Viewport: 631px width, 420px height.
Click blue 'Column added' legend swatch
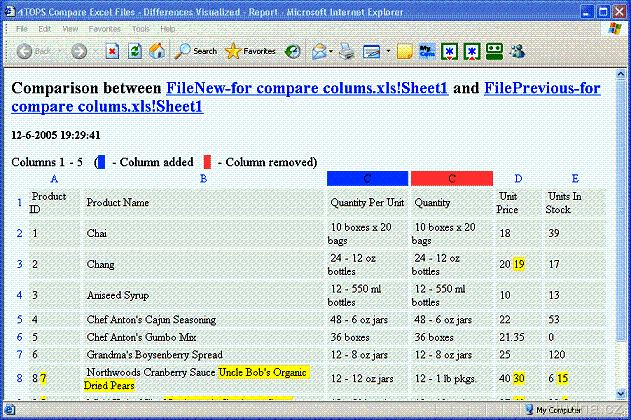point(101,162)
